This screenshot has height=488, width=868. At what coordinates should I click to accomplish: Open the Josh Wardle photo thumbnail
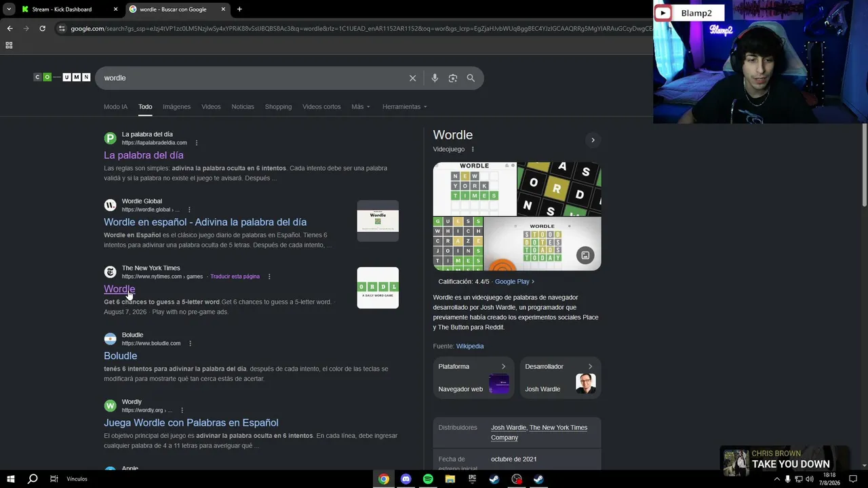[x=585, y=384]
